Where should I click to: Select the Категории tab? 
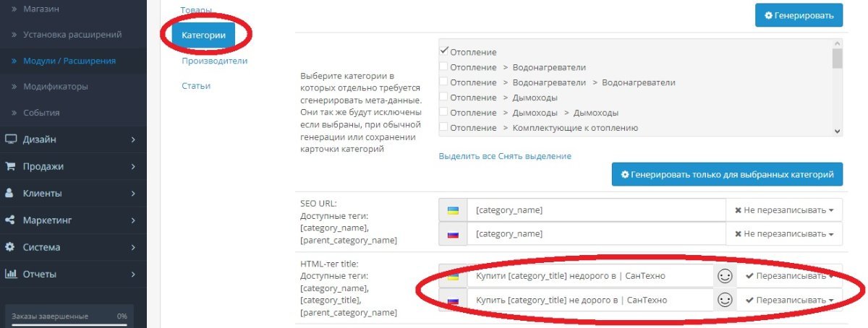pos(203,35)
